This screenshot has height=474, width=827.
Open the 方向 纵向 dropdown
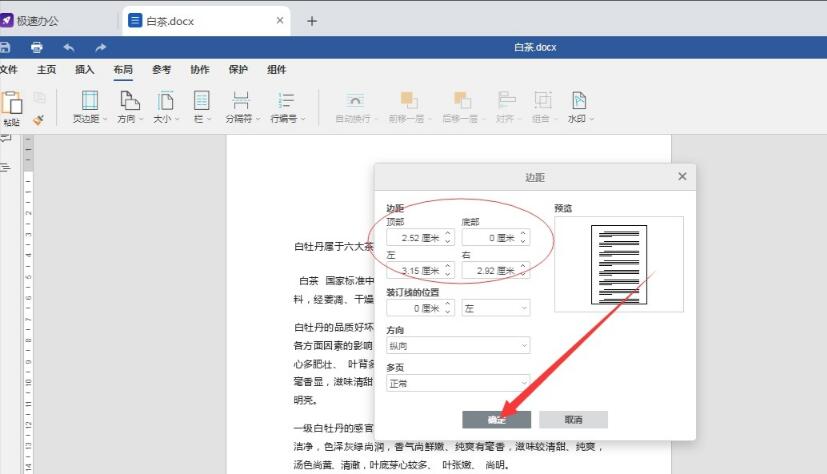(458, 345)
